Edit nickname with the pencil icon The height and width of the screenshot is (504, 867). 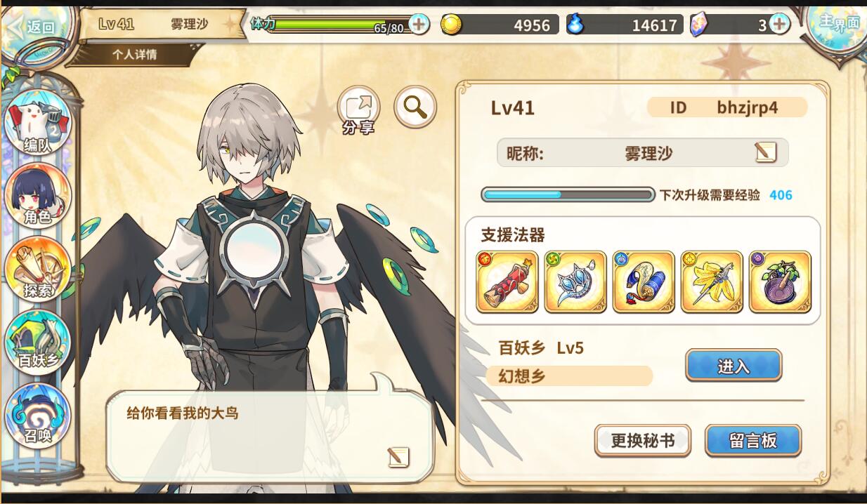(766, 152)
